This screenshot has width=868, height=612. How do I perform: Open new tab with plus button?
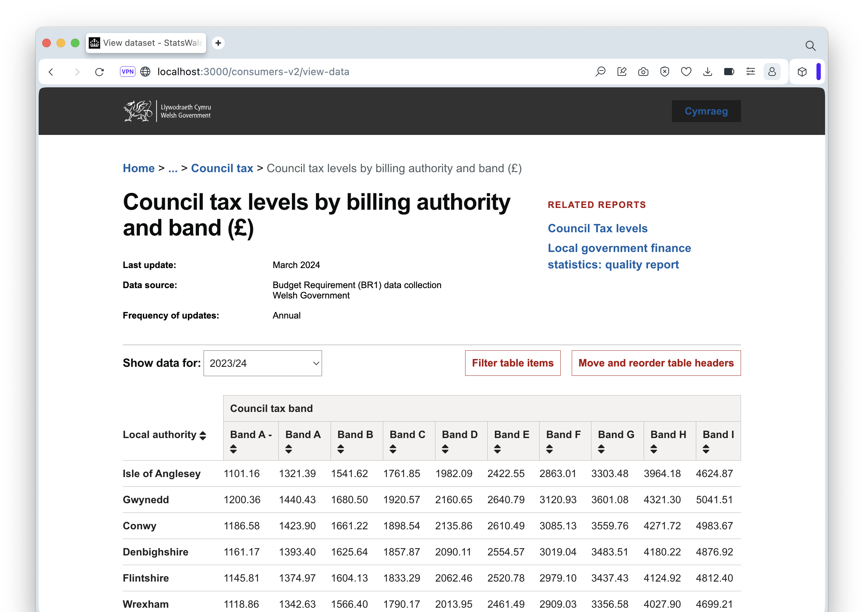[218, 43]
